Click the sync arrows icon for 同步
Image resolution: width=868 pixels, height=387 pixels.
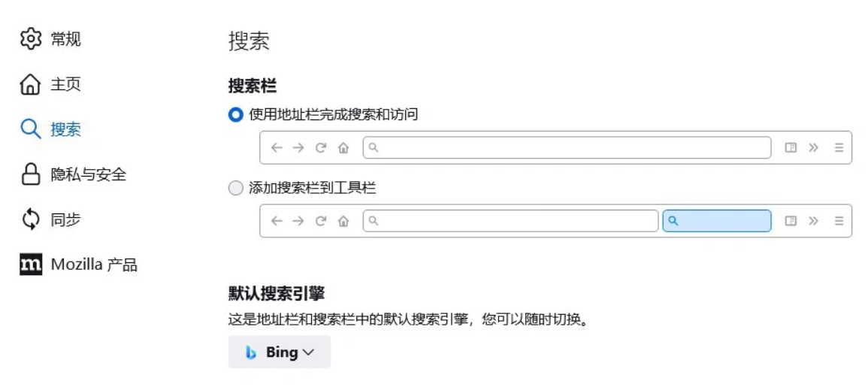(30, 219)
